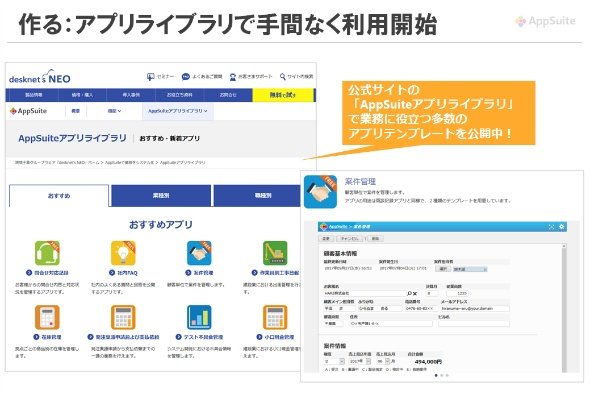Click the gear icon in AppSuite header
Viewport: 590px width, 394px height.
coord(561,227)
